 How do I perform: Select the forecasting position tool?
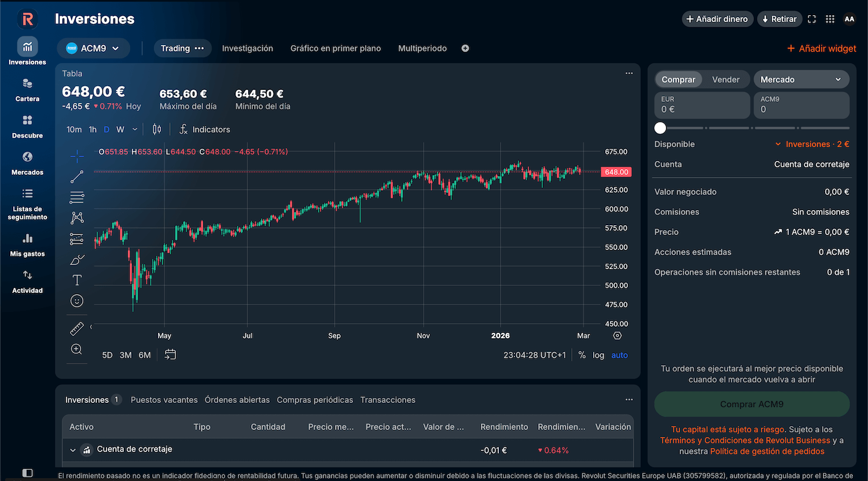click(x=77, y=238)
